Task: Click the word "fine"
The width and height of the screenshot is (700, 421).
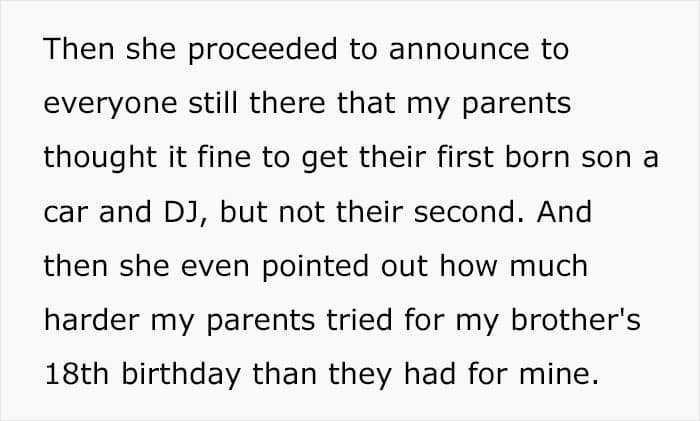Action: click(224, 157)
